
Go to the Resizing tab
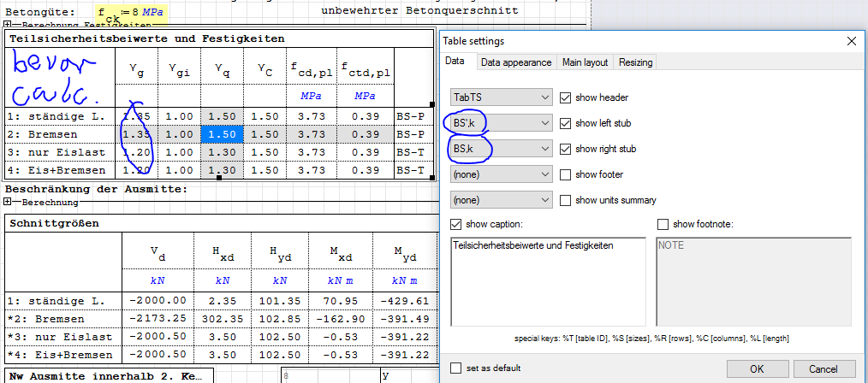tap(635, 62)
